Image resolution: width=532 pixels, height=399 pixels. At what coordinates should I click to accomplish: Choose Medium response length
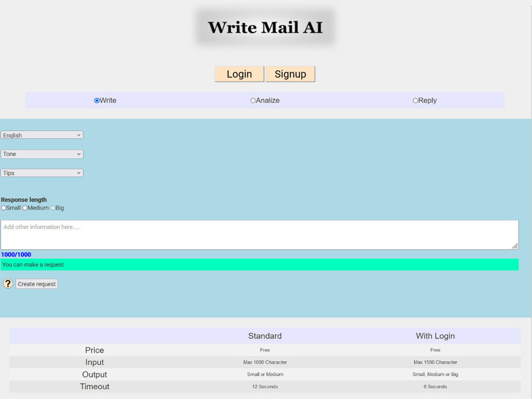(25, 208)
